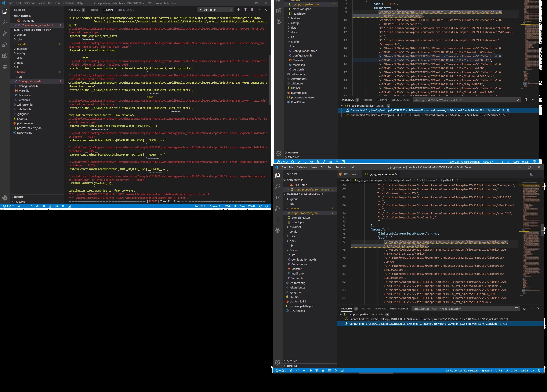This screenshot has height=392, width=547.
Task: Open Source Control view in Configuration_adv.h window
Action: [x=5, y=33]
